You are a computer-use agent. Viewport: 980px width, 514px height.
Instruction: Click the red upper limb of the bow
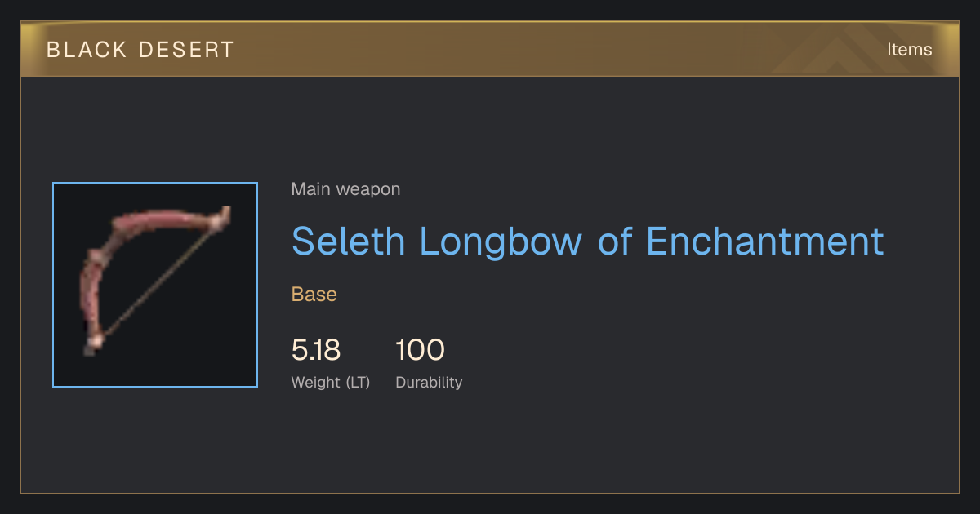158,221
